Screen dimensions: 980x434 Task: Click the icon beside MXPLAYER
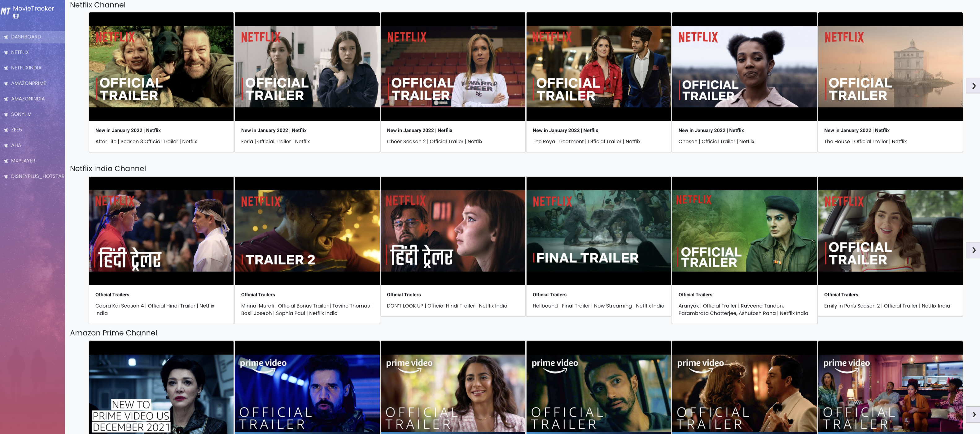(6, 161)
